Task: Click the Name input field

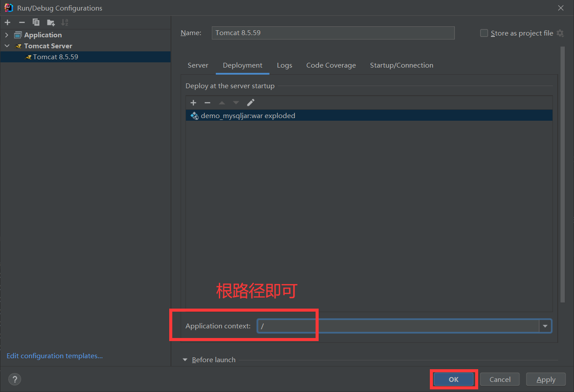Action: (333, 33)
